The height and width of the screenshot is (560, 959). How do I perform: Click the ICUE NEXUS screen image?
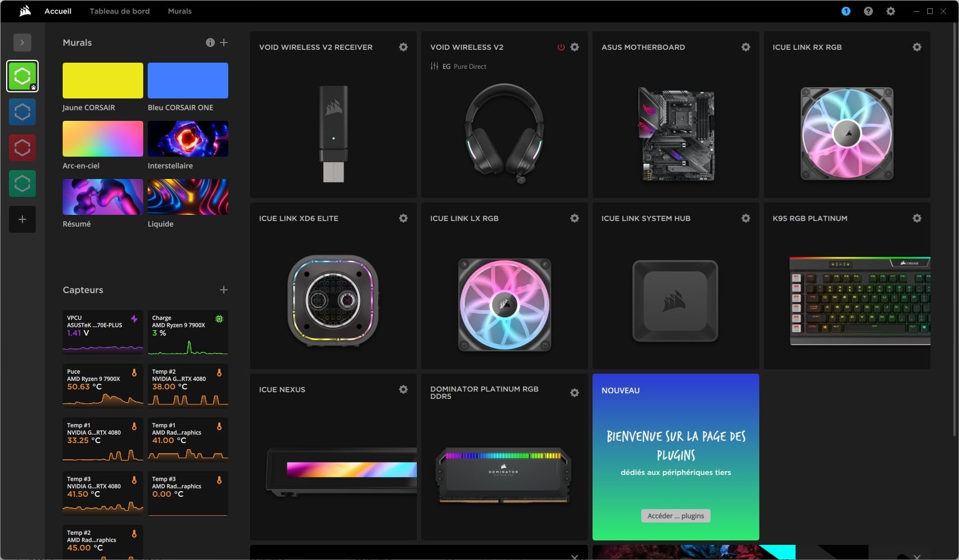click(341, 472)
